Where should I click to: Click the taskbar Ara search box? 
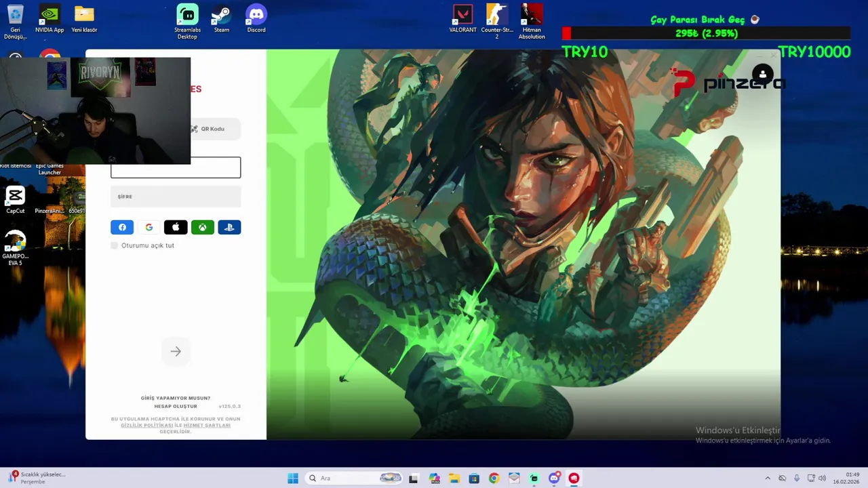pos(355,479)
